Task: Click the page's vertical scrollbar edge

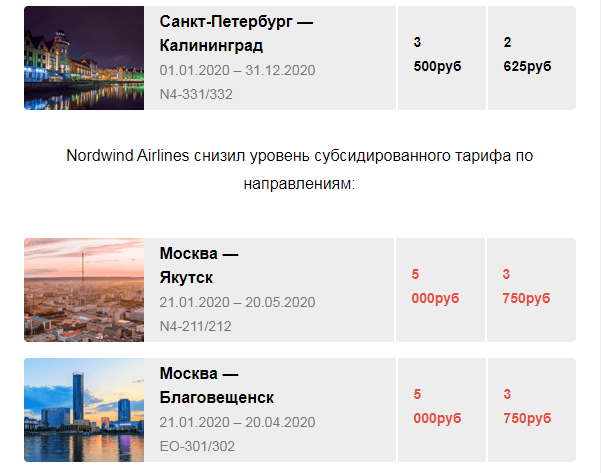Action: coord(599,236)
